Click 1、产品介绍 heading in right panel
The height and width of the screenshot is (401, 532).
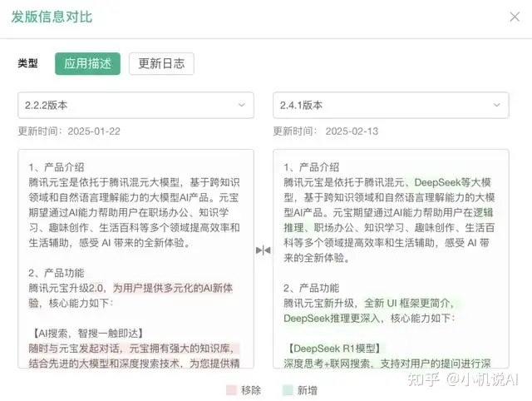click(312, 167)
